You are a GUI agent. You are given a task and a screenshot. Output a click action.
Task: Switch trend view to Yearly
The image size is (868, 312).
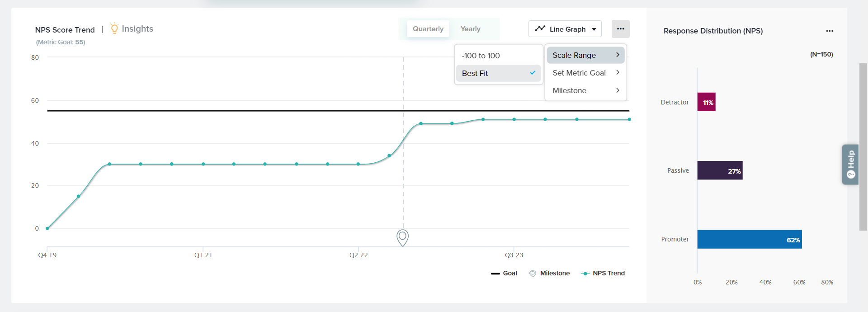click(x=470, y=29)
